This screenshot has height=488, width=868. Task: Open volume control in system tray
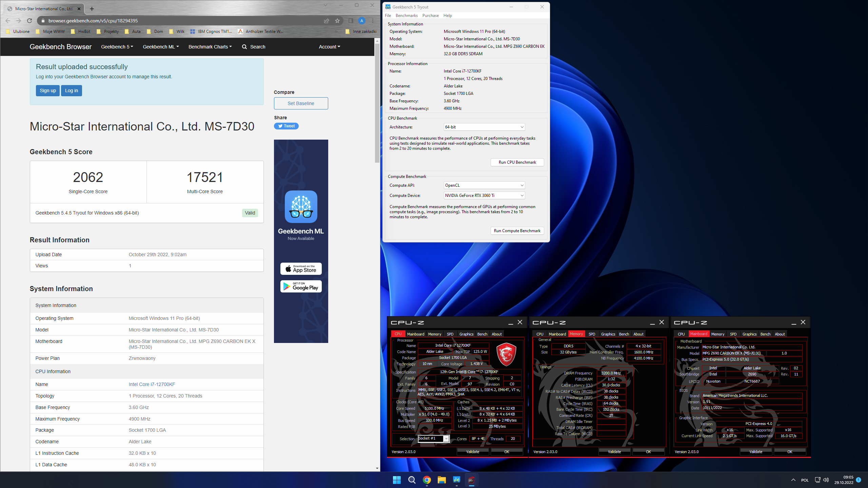point(826,480)
